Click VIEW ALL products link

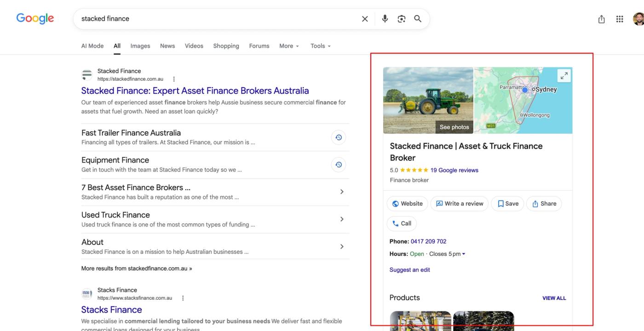(554, 298)
